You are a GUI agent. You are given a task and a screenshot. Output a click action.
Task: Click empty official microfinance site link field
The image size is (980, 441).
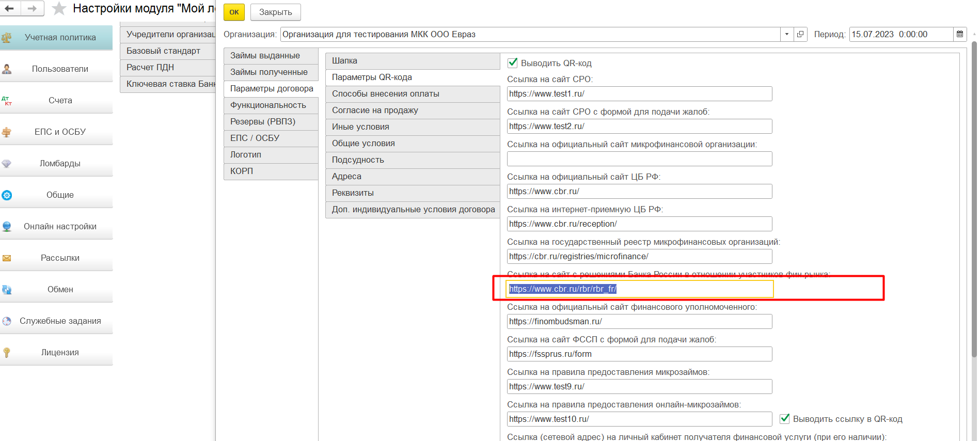(639, 159)
